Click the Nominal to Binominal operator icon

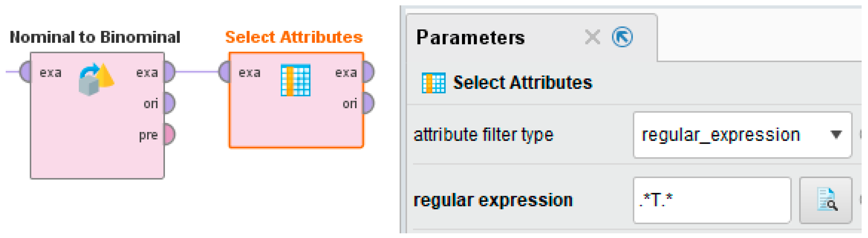(97, 79)
